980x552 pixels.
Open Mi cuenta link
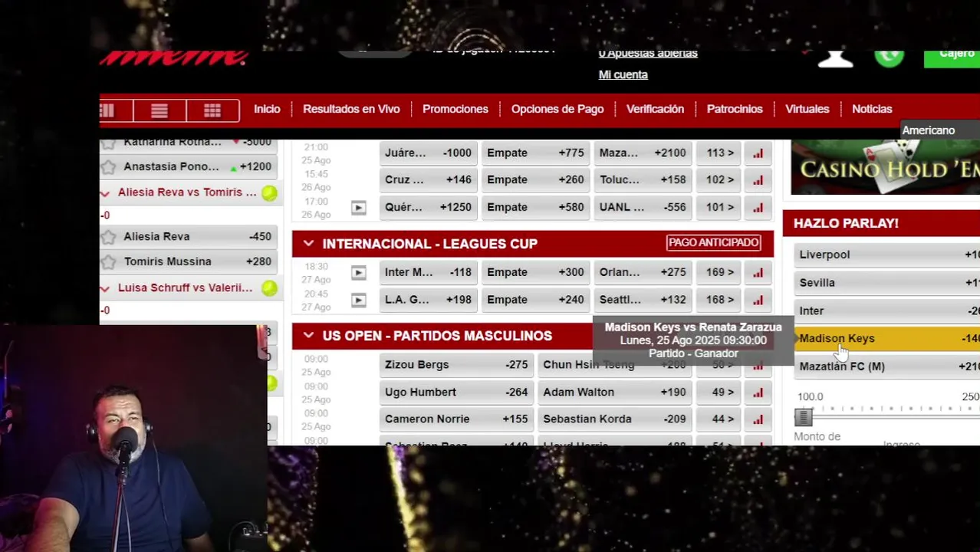point(623,75)
